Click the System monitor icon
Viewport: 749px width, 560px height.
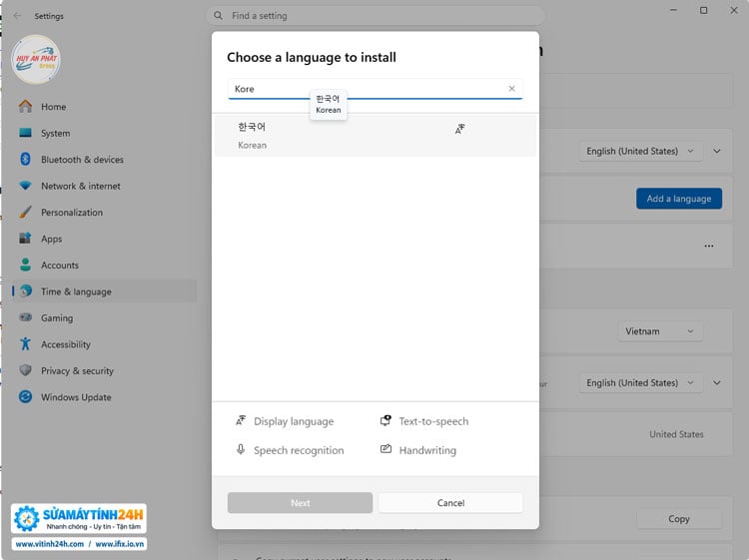coord(25,133)
